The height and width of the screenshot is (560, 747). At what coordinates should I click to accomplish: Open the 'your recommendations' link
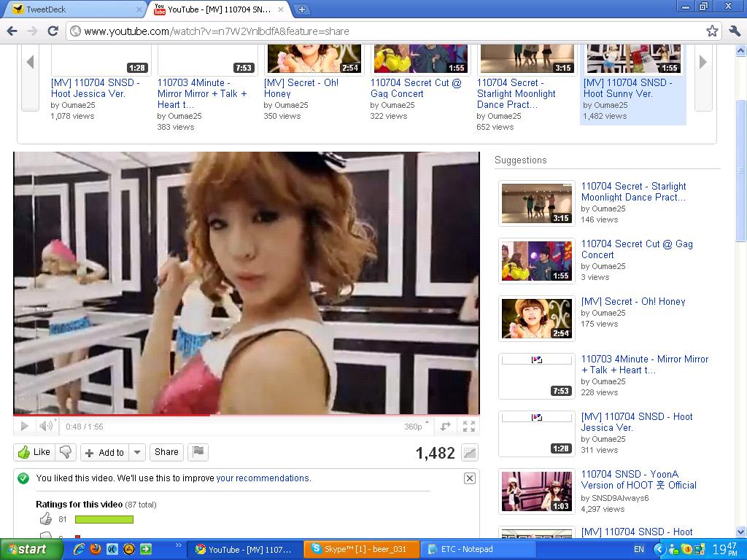pos(263,478)
